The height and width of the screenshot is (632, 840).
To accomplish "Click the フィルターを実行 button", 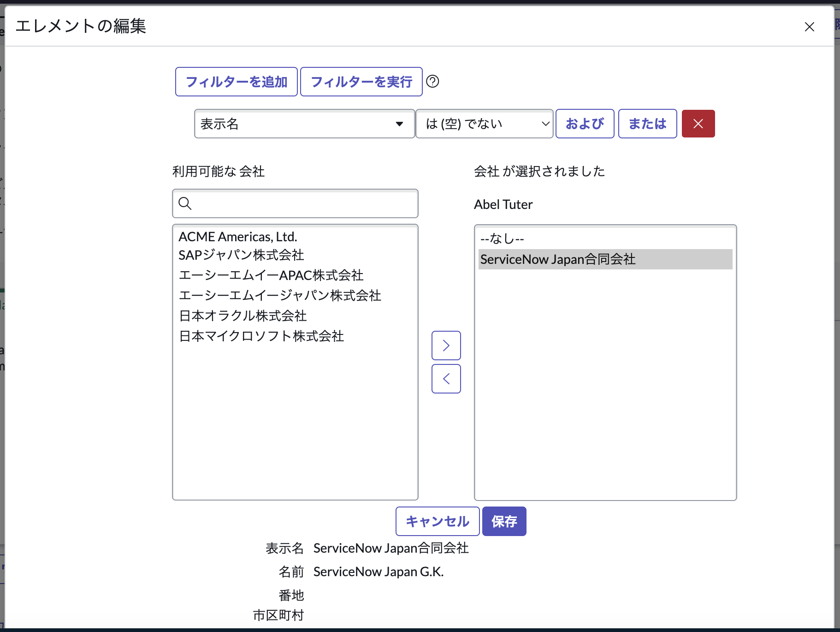I will point(361,82).
